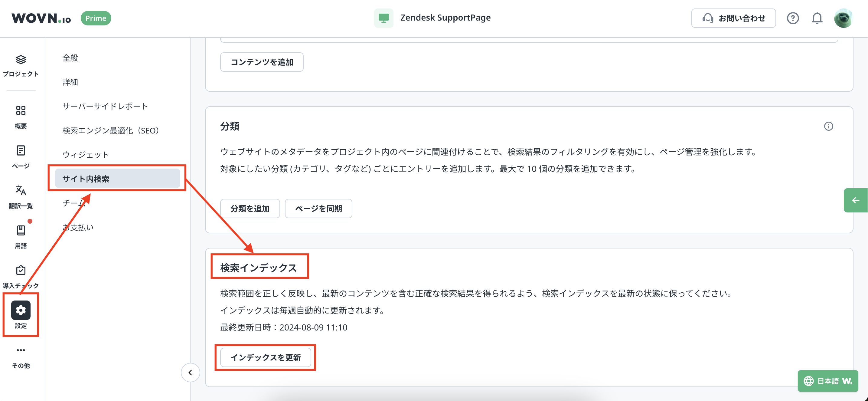Click the 設定 gear icon
Screen dimensions: 868x401
(21, 310)
